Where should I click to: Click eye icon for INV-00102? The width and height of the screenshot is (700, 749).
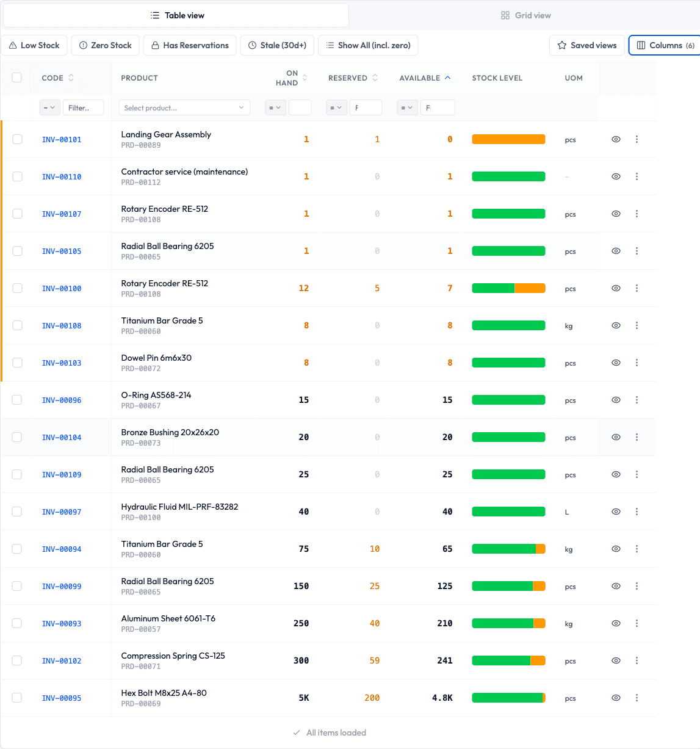coord(616,660)
